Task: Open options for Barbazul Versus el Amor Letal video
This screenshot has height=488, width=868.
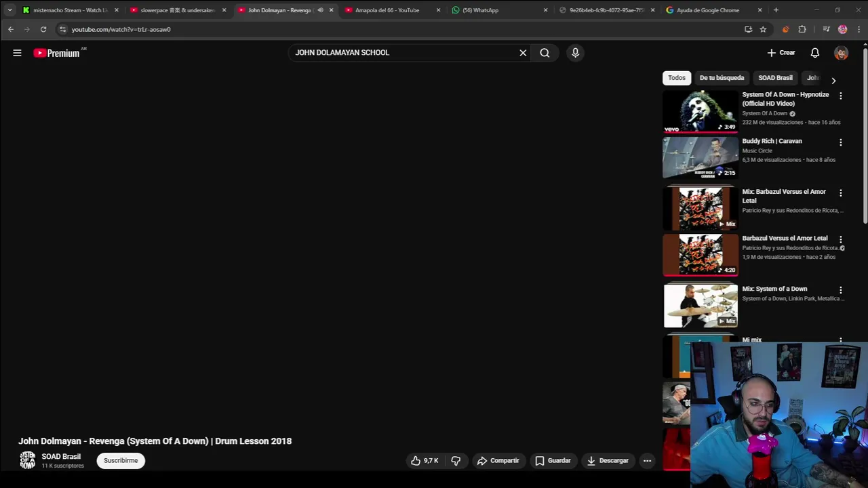Action: 840,239
